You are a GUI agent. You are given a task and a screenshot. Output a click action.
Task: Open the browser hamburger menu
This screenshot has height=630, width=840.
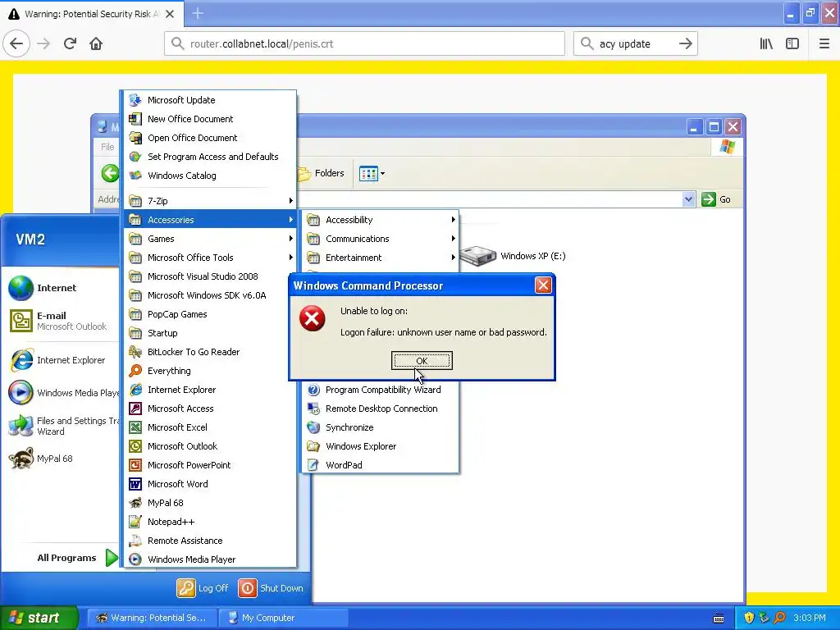[824, 43]
